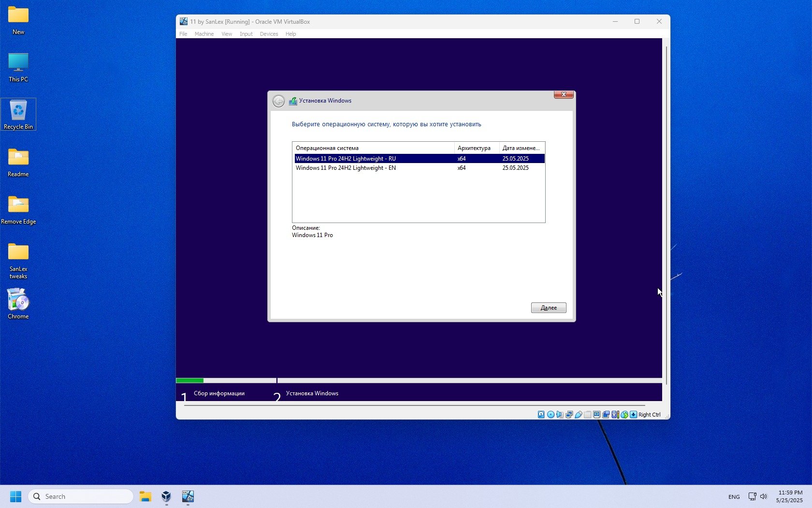Click the Архитектура column header
The height and width of the screenshot is (508, 812).
tap(474, 148)
